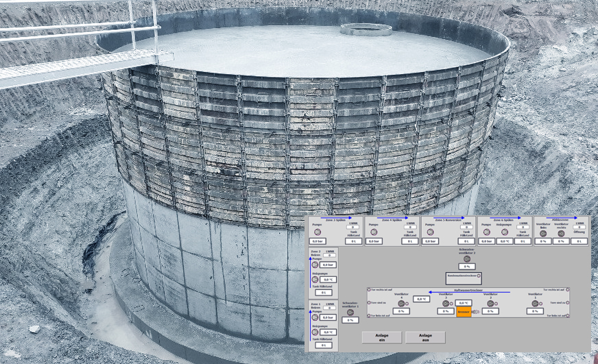This screenshot has height=364, width=598.
Task: Toggle right 'Tor rechts ist auf' indicator
Action: point(568,290)
